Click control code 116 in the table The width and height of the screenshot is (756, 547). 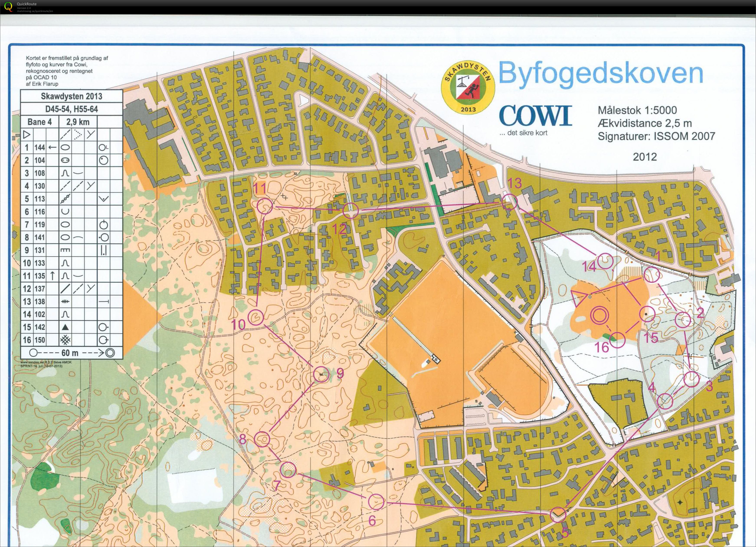click(x=40, y=212)
